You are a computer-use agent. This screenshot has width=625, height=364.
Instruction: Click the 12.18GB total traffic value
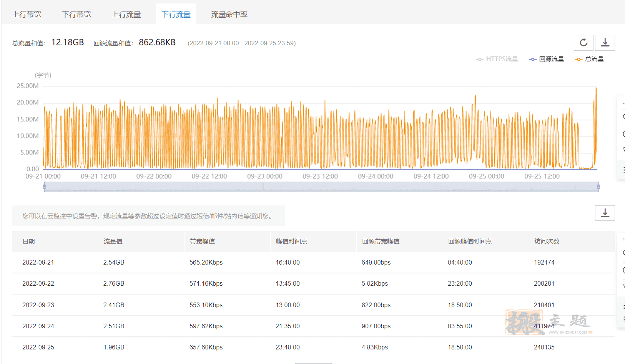(68, 42)
